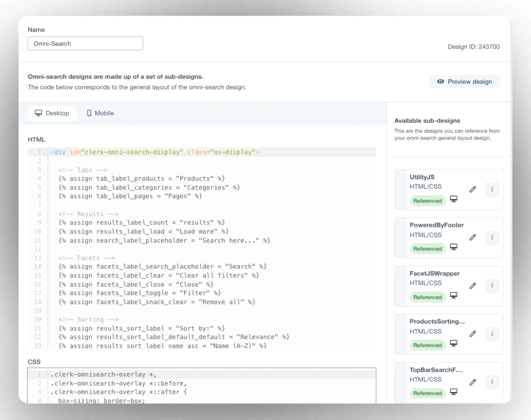
Task: Click line 9 in the HTML editor
Action: pyautogui.click(x=142, y=223)
